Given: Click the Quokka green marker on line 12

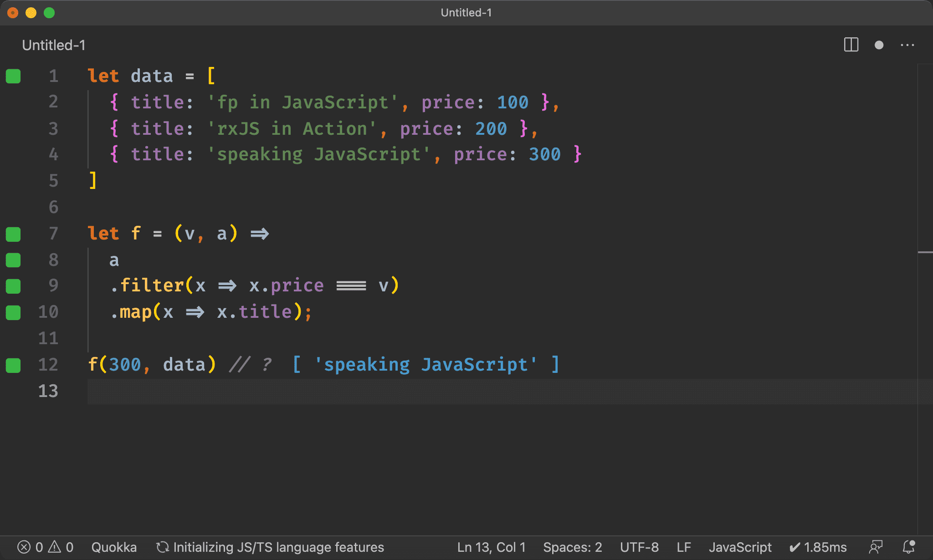Looking at the screenshot, I should click(13, 365).
